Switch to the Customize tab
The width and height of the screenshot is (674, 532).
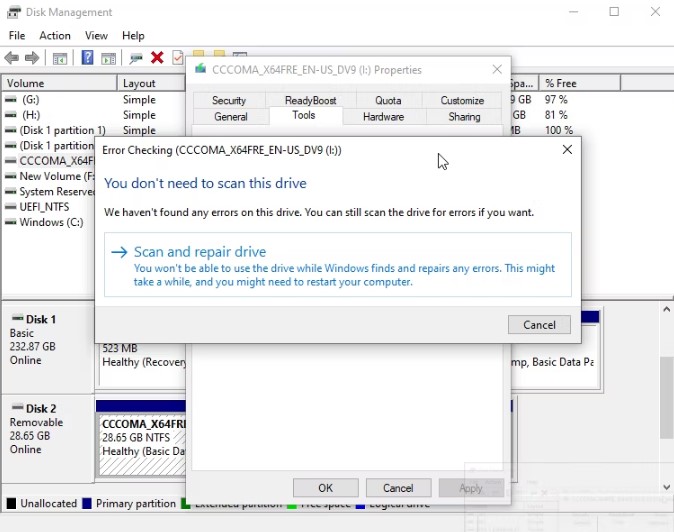462,100
